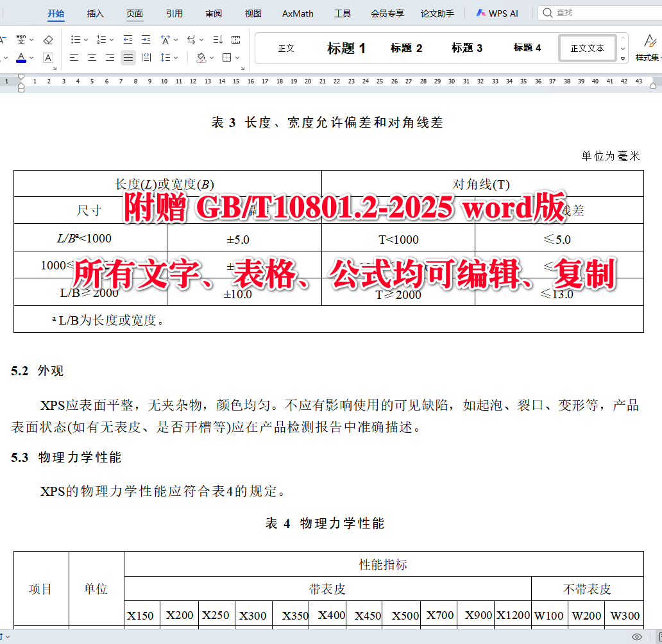The width and height of the screenshot is (662, 644).
Task: Align paragraph text to the left
Action: tap(74, 58)
